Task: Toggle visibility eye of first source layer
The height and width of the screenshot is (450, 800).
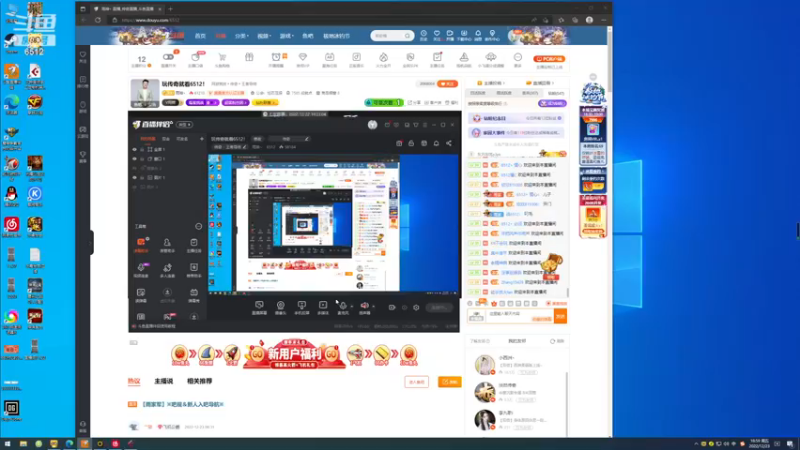Action: pyautogui.click(x=135, y=149)
